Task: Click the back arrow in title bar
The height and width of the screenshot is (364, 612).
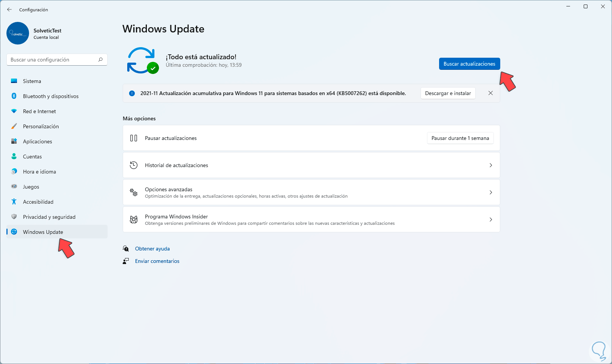Action: [x=9, y=9]
